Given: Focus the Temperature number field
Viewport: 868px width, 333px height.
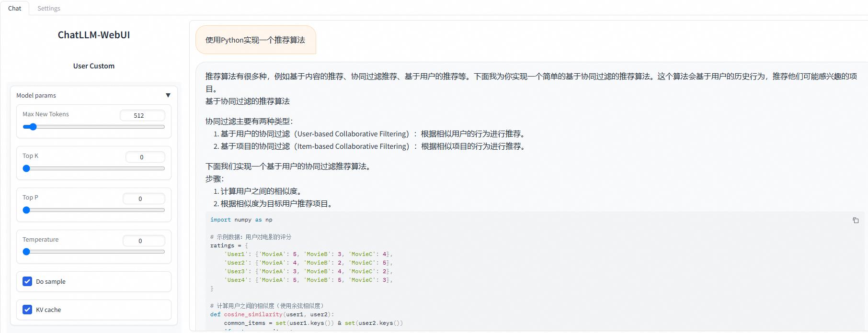Looking at the screenshot, I should (x=144, y=241).
